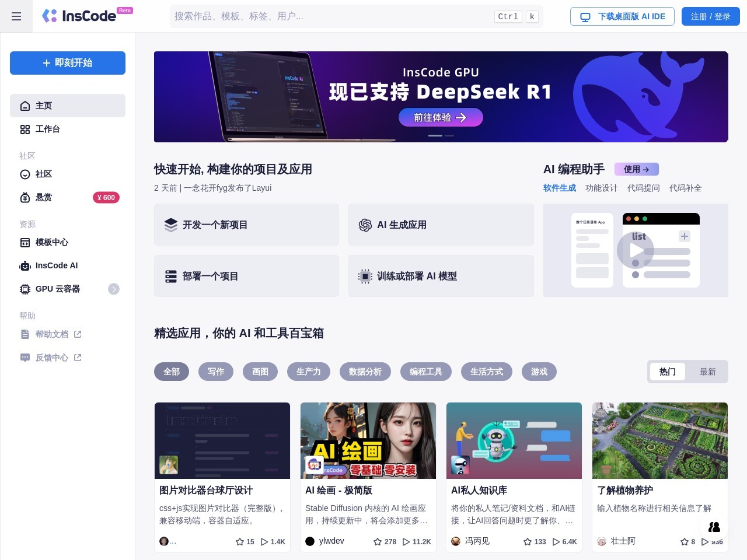
Task: Click external link icon next to 反馈中心
Action: [78, 358]
